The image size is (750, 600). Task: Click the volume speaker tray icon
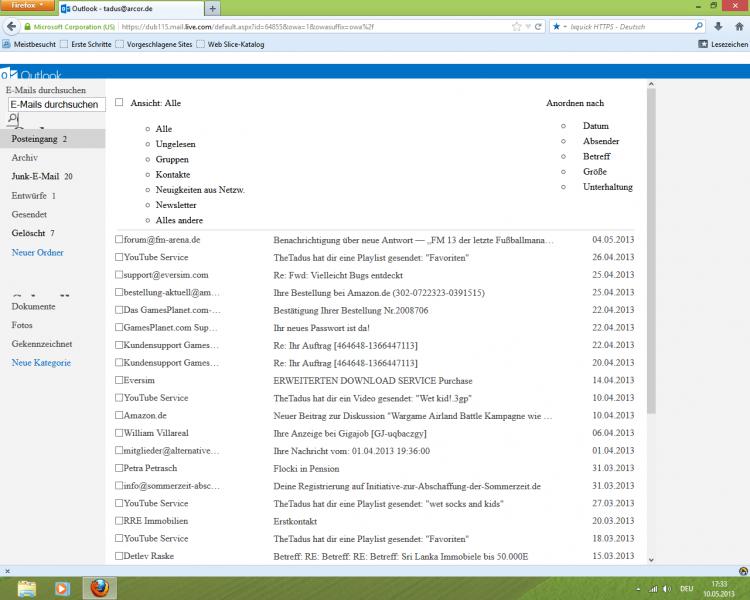point(667,589)
